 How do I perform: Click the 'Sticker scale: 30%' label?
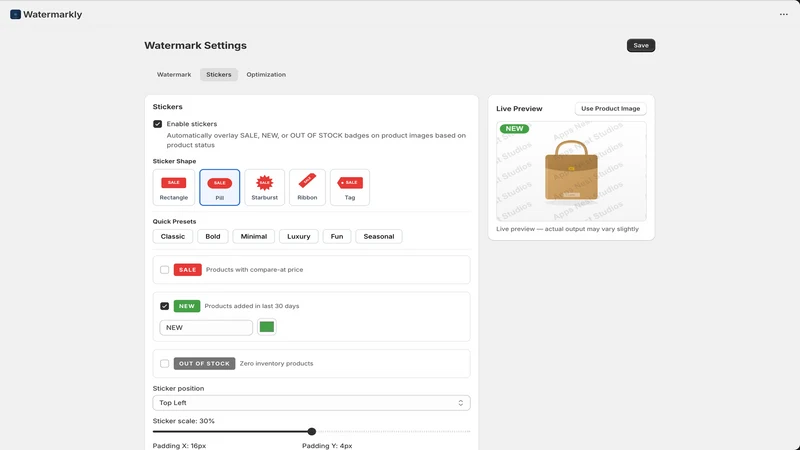[x=184, y=421]
